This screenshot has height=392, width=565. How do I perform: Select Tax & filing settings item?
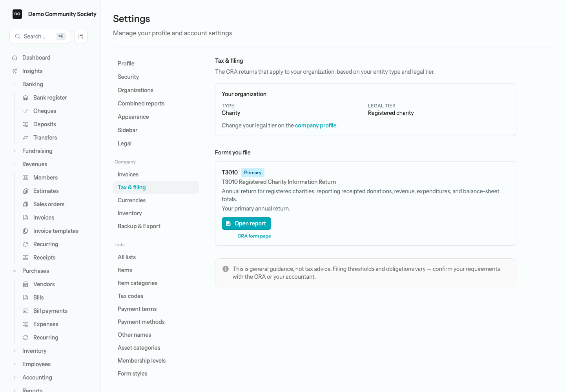[156, 187]
